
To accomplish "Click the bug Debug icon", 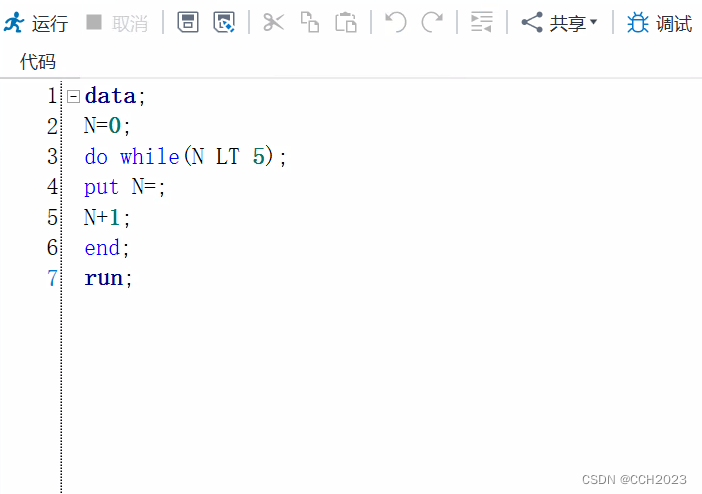I will [638, 22].
